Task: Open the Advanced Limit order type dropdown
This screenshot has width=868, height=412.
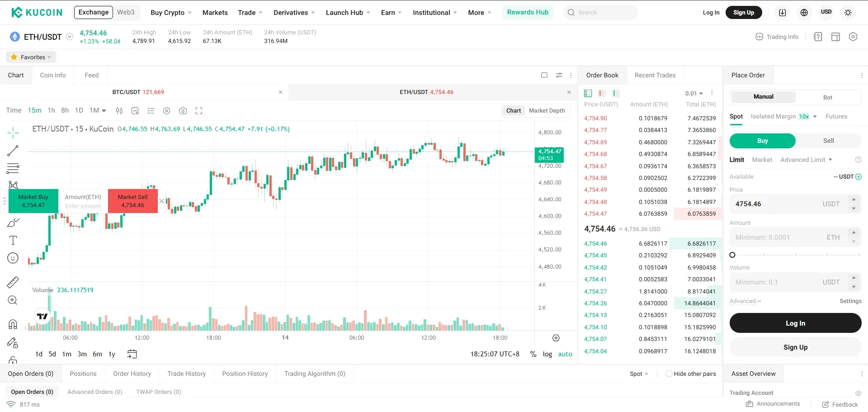Action: pyautogui.click(x=807, y=160)
